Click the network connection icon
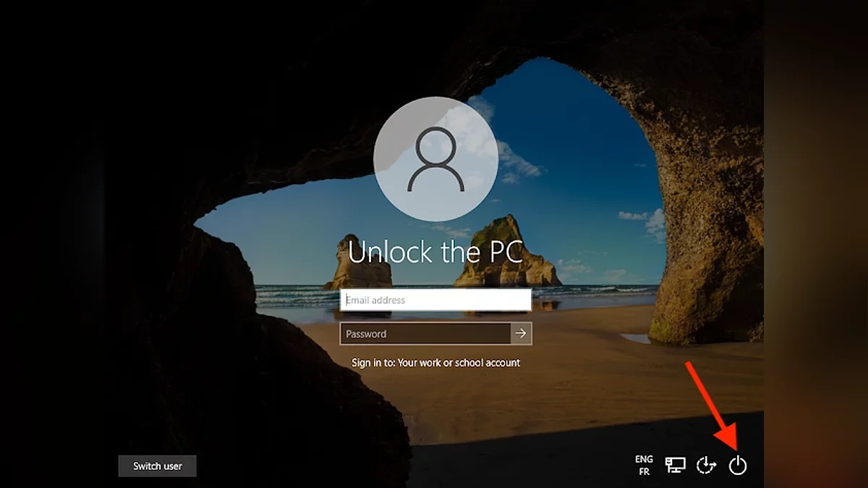Viewport: 868px width, 488px height. [x=676, y=466]
